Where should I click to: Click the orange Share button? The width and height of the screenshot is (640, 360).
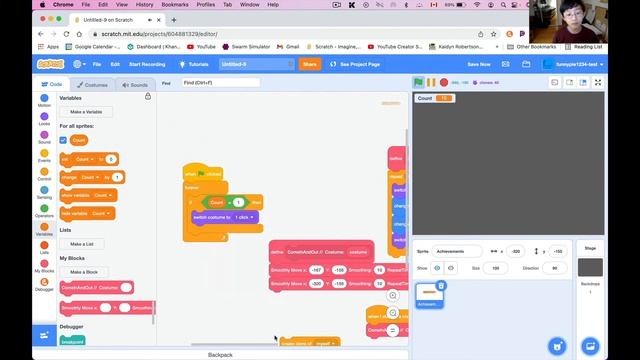(310, 64)
